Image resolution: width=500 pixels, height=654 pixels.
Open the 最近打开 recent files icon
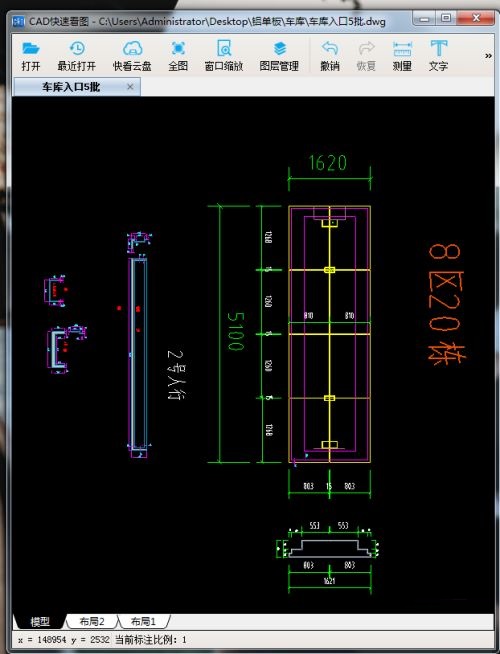[77, 49]
